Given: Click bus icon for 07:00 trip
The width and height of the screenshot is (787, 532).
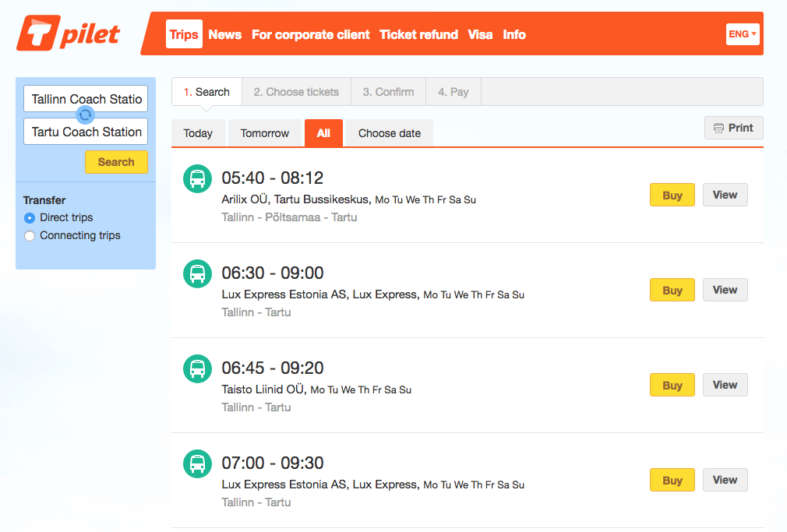Looking at the screenshot, I should click(197, 463).
